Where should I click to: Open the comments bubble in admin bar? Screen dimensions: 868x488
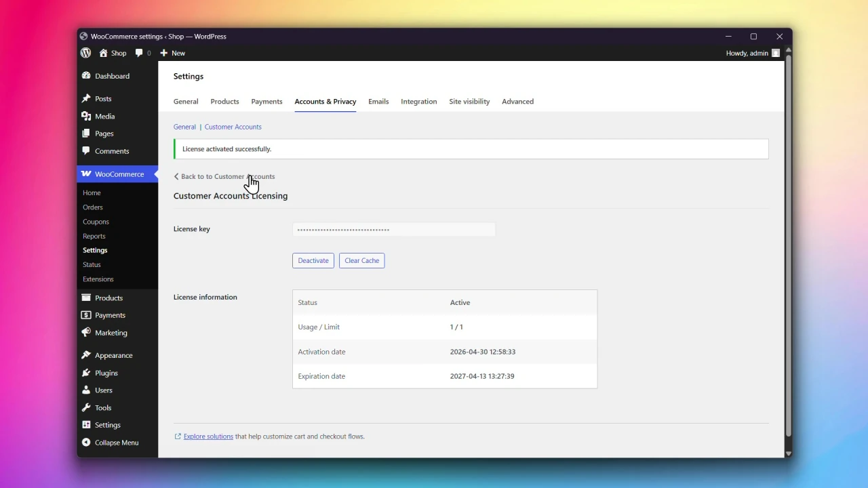point(139,53)
